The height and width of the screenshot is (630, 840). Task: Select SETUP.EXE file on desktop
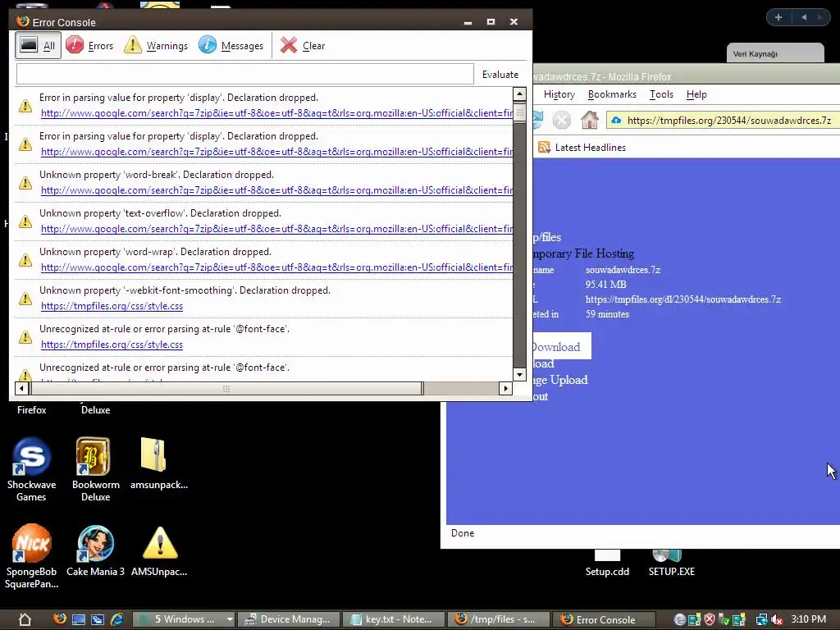pyautogui.click(x=671, y=564)
